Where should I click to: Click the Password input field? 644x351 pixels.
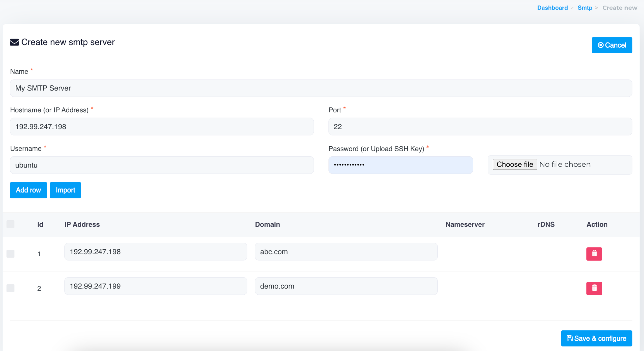[x=400, y=165]
